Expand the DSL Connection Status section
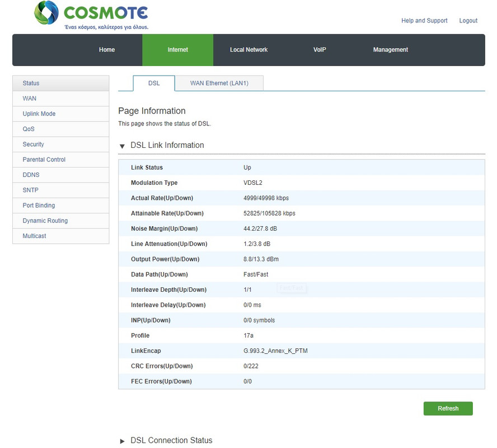Screen dimensions: 497x448 122,441
